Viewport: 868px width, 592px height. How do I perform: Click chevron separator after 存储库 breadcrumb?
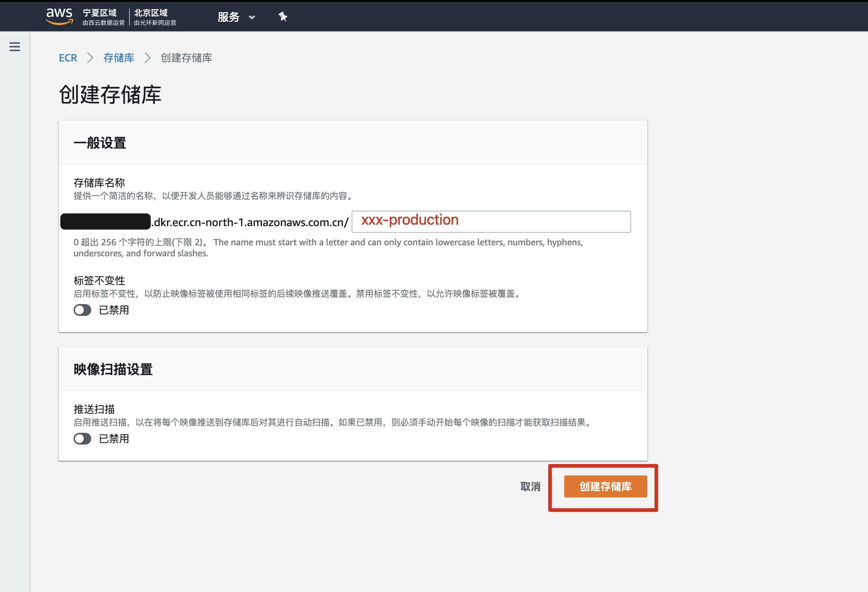coord(147,58)
